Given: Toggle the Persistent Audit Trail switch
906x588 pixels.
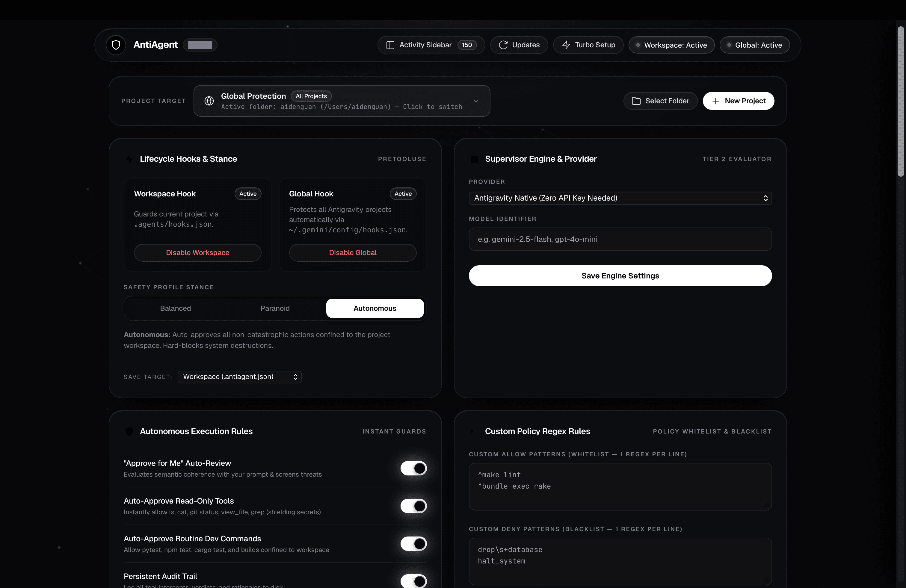Looking at the screenshot, I should [x=413, y=581].
